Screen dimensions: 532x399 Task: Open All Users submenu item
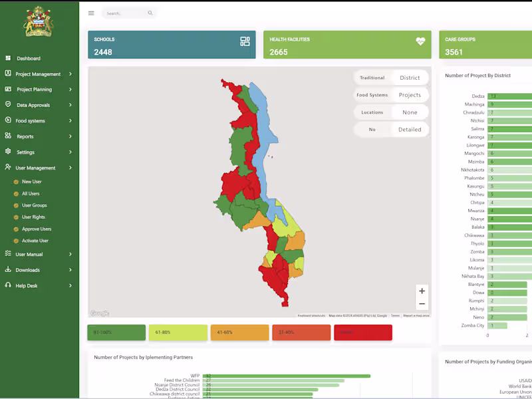[x=31, y=194]
